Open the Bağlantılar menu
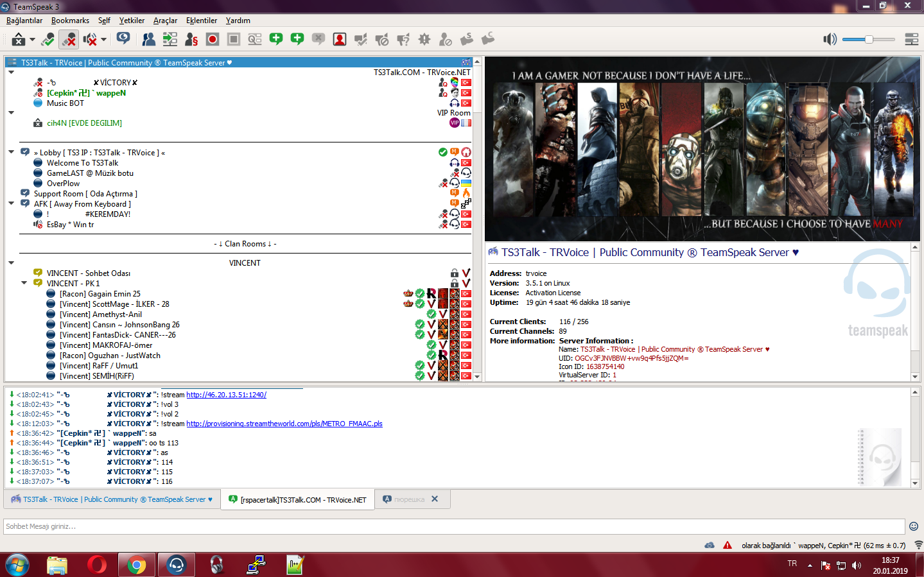The height and width of the screenshot is (577, 924). 24,21
